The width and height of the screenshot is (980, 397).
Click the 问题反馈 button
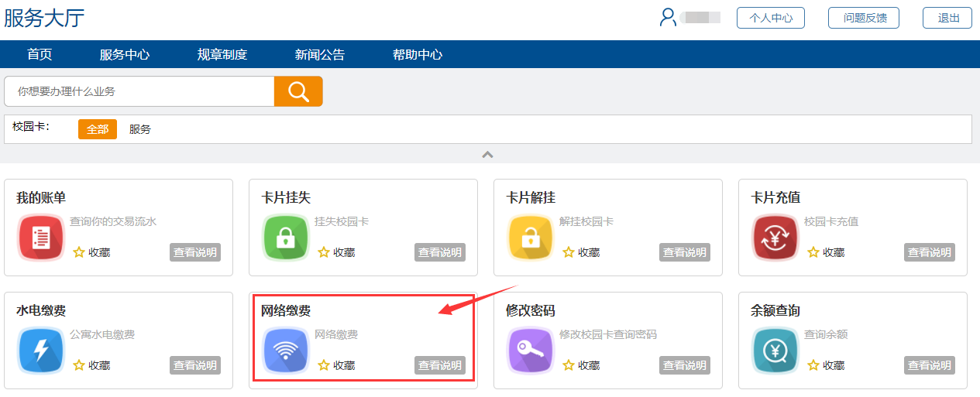point(864,18)
